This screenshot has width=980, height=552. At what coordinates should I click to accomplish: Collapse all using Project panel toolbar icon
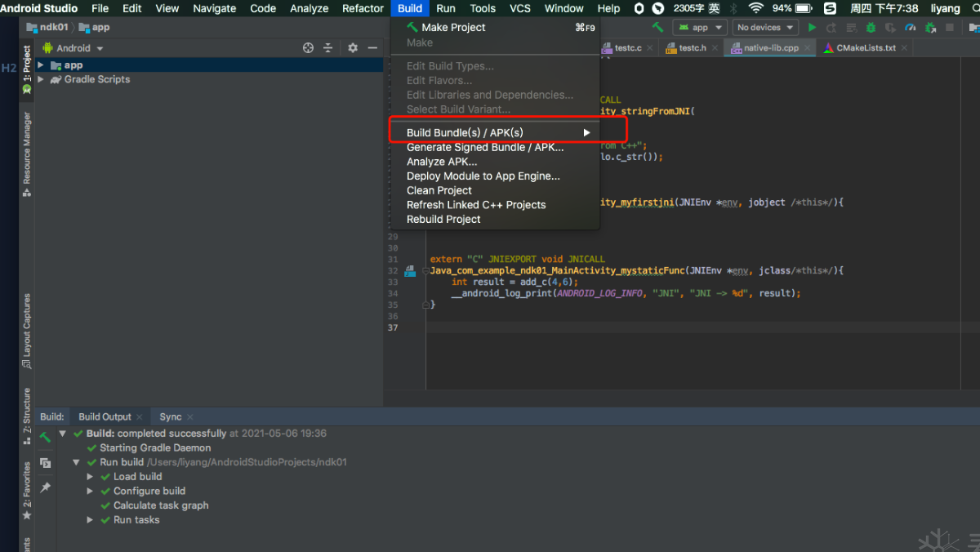[328, 48]
